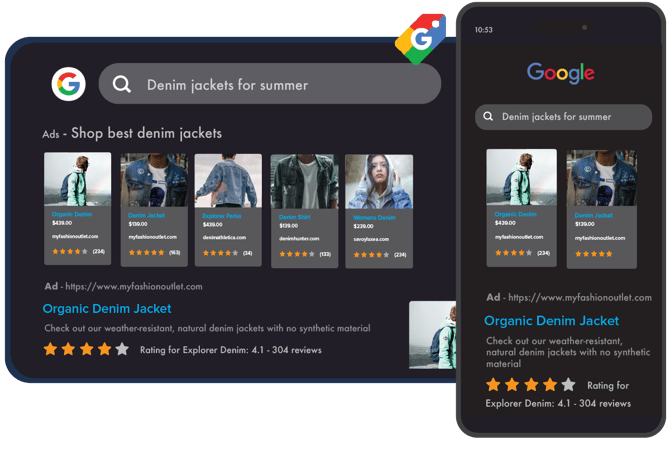Click the $439.00 price on Explorer Parka card
This screenshot has height=454, width=670.
point(212,224)
